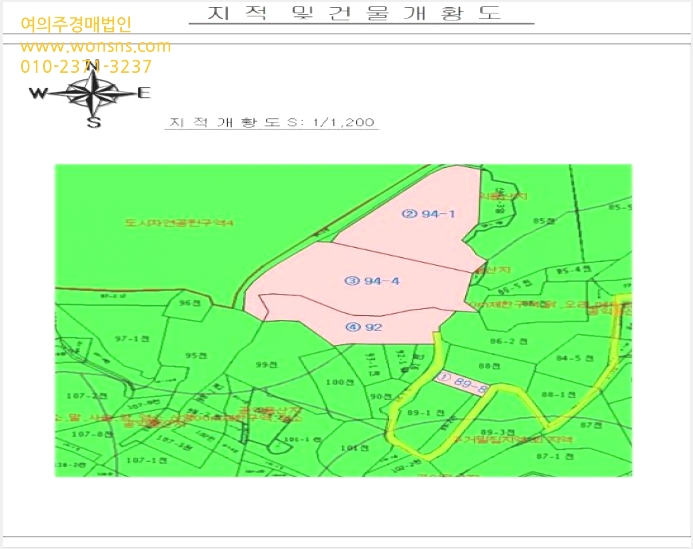Click parcel label 107-2전
Viewport: 693px width, 549px height.
(87, 396)
